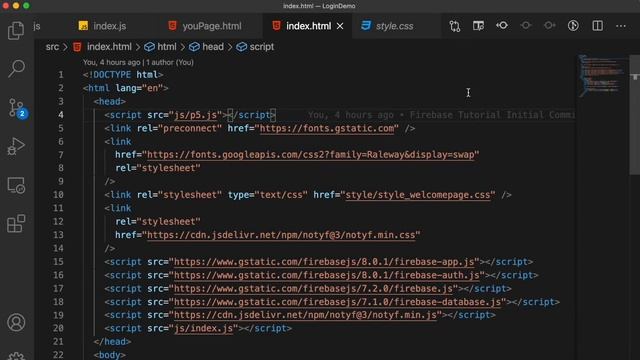Image resolution: width=640 pixels, height=360 pixels.
Task: Select the index.html tab
Action: coord(308,26)
